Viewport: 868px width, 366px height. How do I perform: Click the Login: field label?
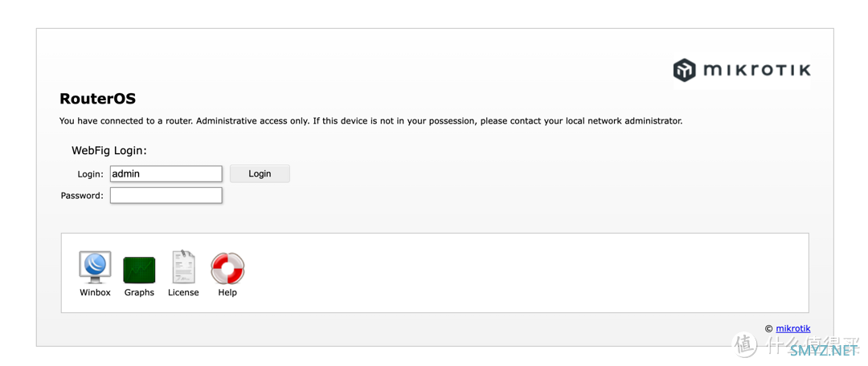click(90, 174)
